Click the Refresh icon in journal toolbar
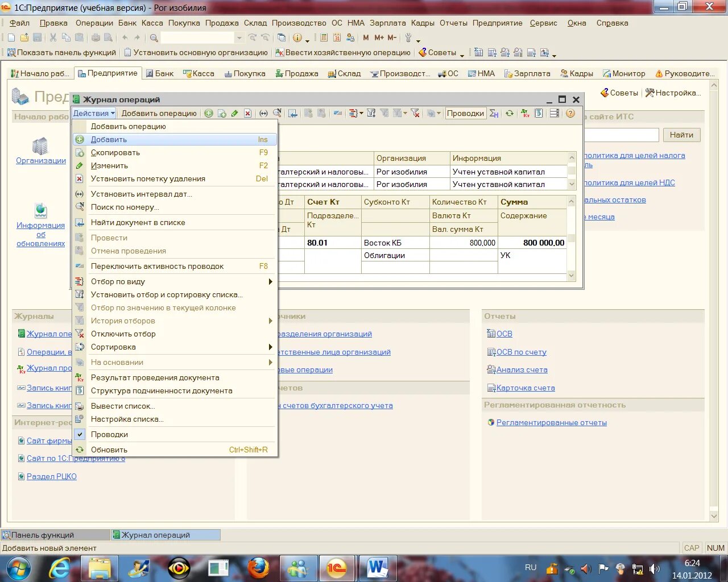Viewport: 728px width, 582px height. (510, 113)
